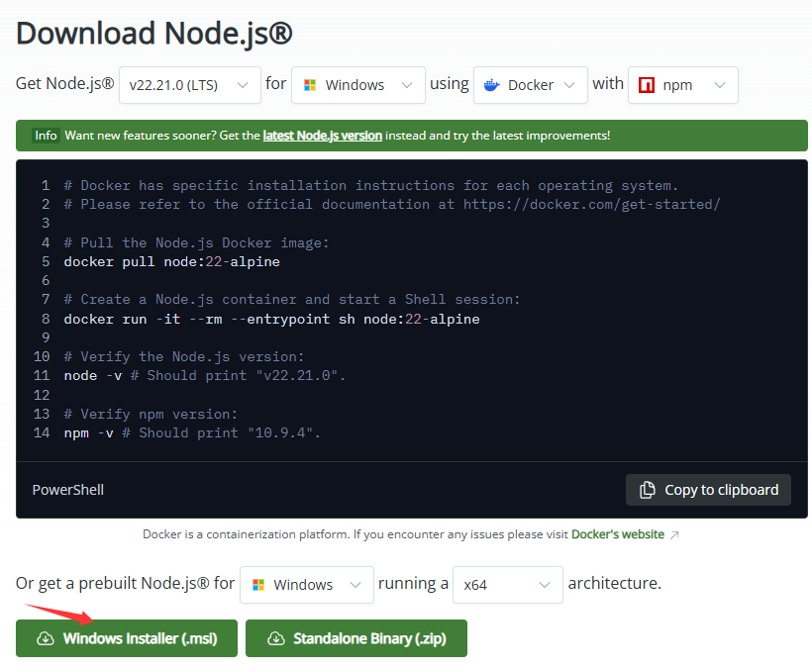
Task: Visit the Docker's website link
Action: click(617, 534)
